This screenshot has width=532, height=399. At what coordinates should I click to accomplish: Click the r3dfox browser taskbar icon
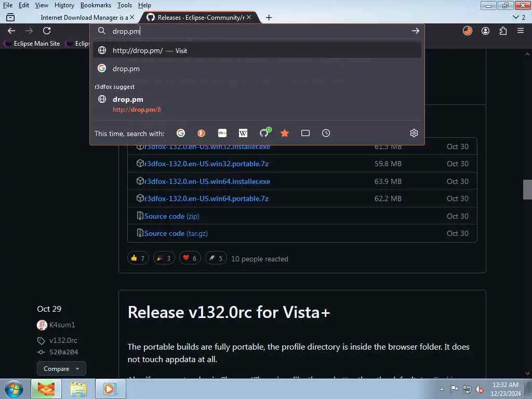coord(46,389)
